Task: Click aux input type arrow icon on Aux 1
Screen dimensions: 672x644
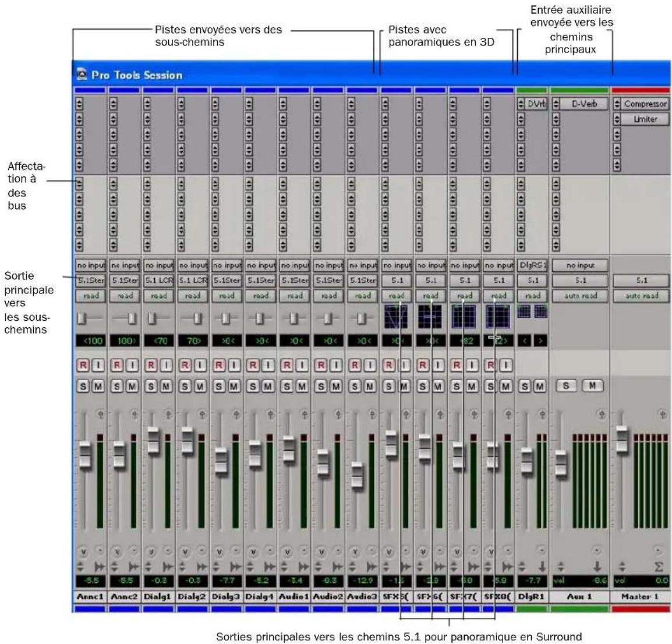Action: tap(597, 567)
